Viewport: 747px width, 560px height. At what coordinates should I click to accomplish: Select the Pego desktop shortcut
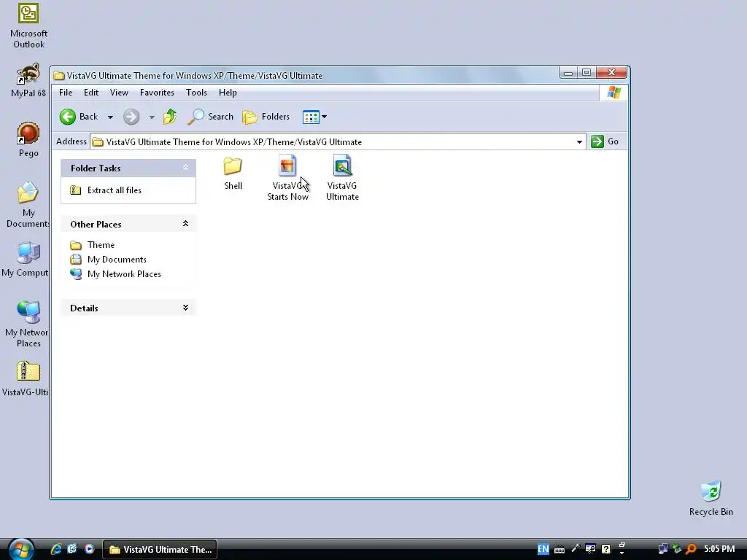pyautogui.click(x=28, y=139)
